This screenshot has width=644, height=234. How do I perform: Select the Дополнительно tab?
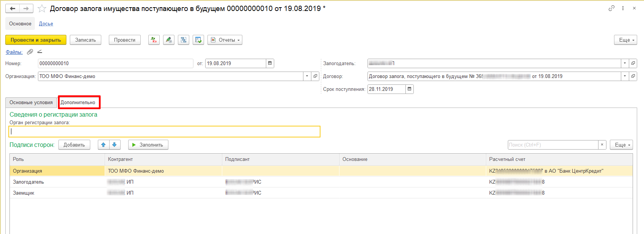(78, 103)
